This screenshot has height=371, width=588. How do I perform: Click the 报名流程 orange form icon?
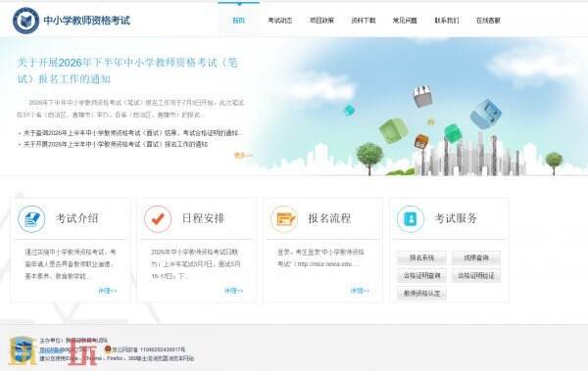click(284, 218)
